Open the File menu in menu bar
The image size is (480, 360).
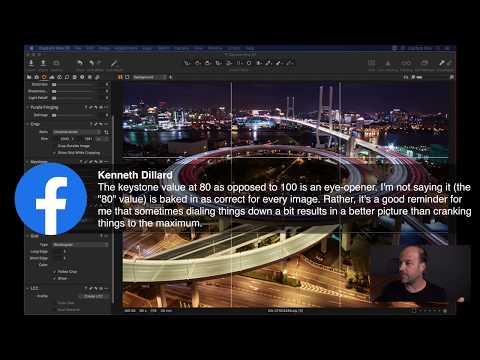(x=78, y=48)
